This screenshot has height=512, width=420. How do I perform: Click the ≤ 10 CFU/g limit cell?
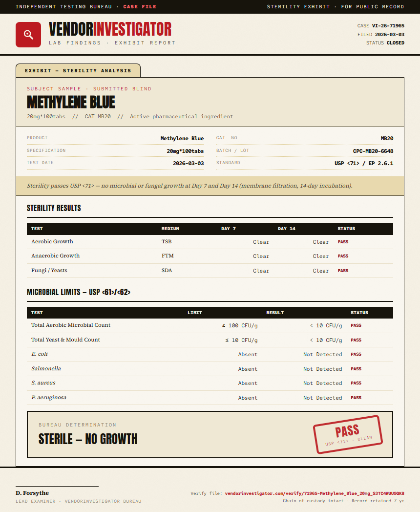pos(241,340)
